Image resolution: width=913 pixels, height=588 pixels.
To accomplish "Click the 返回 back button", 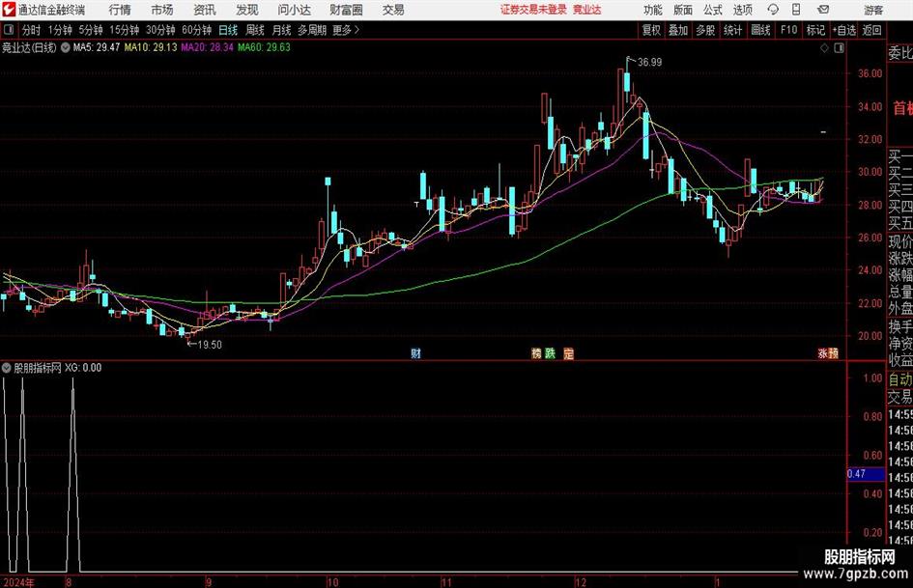I will click(x=871, y=30).
